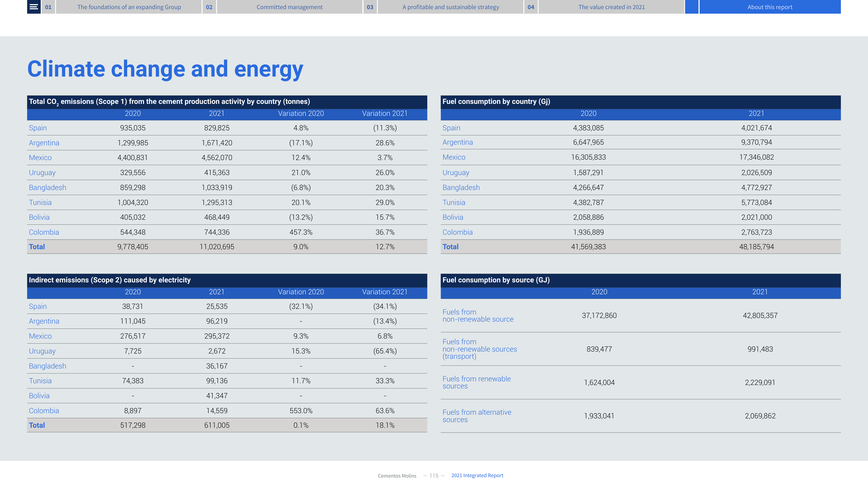Select Uruguay Scope 2 variation (65.4%)
Screen dimensions: 868x488
[385, 351]
